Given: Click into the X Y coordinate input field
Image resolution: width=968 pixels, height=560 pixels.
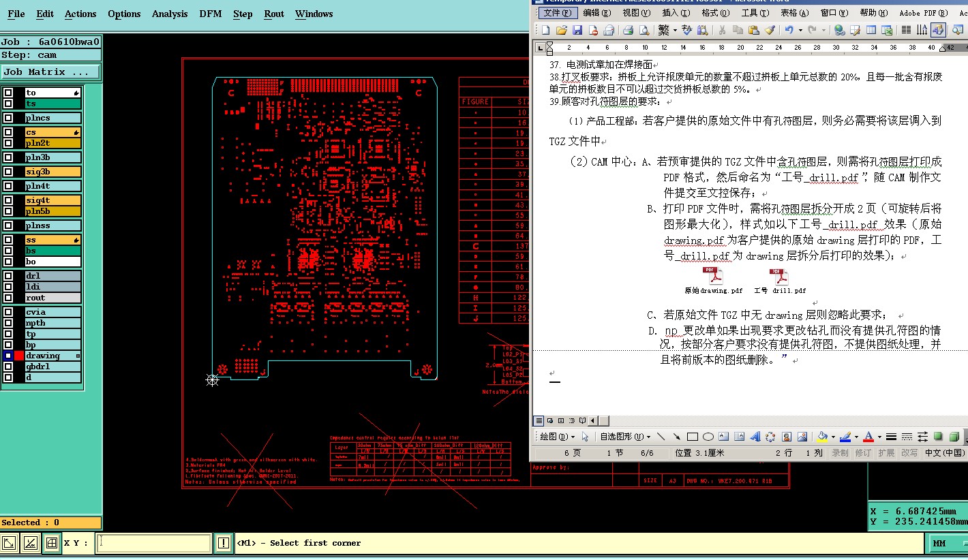Looking at the screenshot, I should [154, 543].
